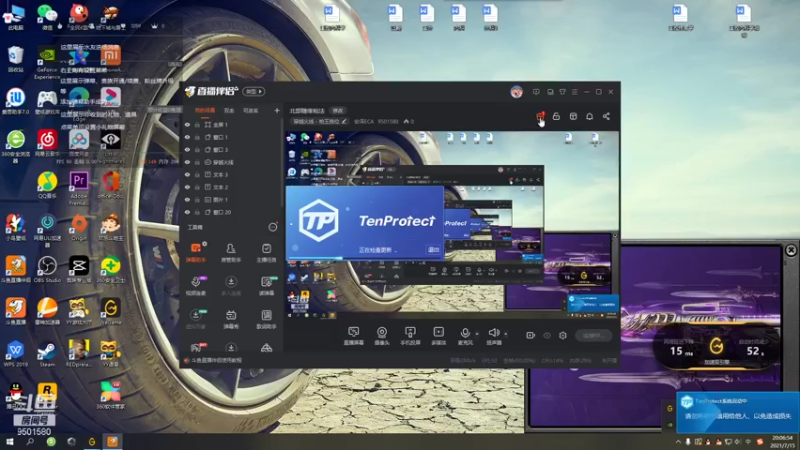This screenshot has height=450, width=800.
Task: Select the orange active scene tab
Action: point(205,110)
